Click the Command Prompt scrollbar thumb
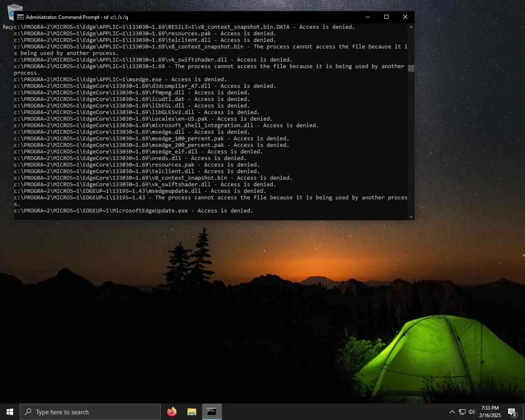This screenshot has width=525, height=420. click(x=411, y=68)
